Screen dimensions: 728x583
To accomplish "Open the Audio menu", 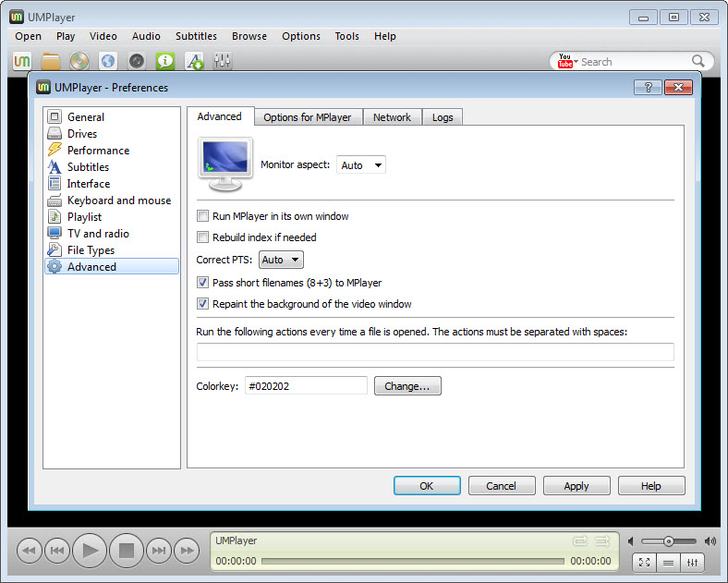I will click(x=146, y=36).
